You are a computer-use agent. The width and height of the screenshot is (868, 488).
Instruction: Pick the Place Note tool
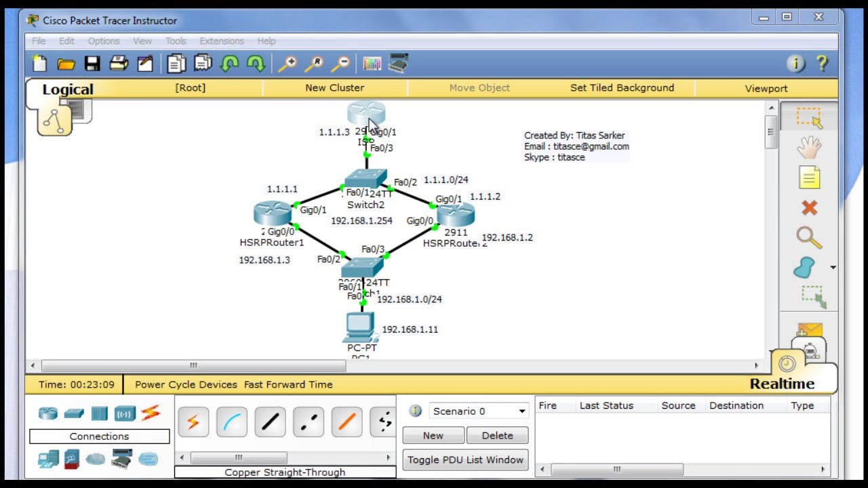coord(809,178)
